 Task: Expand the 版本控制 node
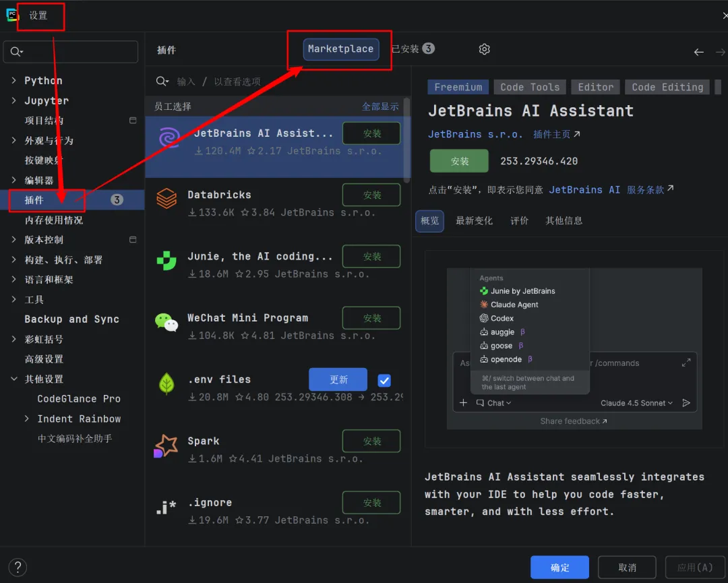(x=13, y=239)
